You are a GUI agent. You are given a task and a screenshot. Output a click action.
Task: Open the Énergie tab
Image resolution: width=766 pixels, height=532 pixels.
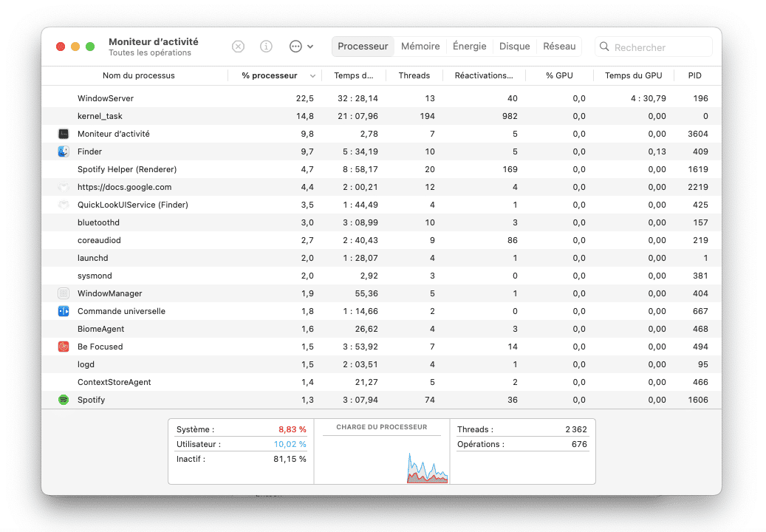coord(470,47)
